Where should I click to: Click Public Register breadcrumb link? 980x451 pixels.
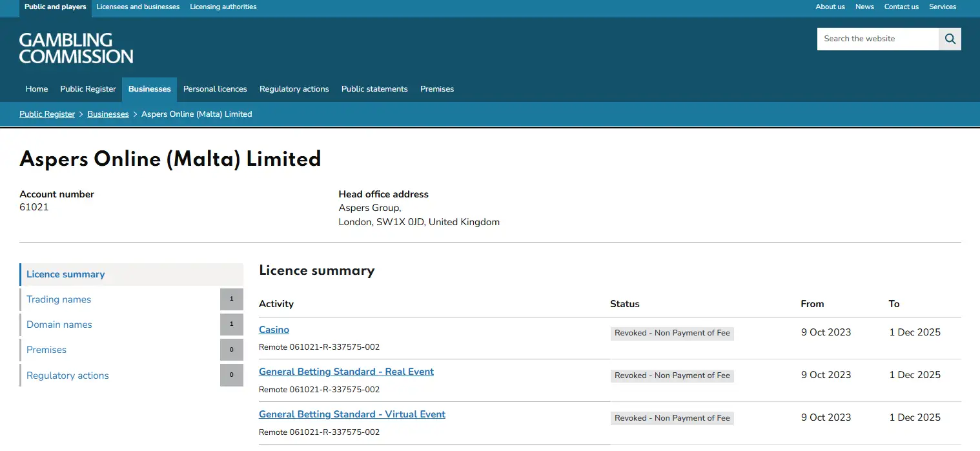pyautogui.click(x=47, y=114)
